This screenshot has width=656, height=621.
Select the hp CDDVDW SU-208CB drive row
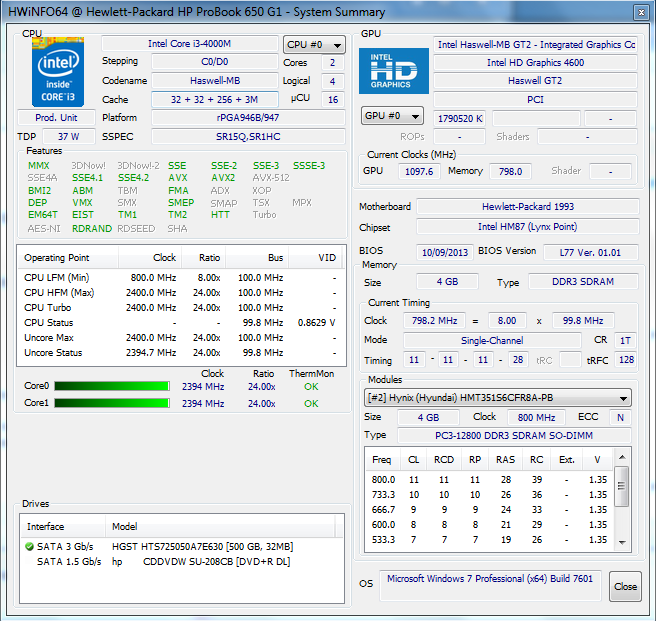pyautogui.click(x=182, y=562)
